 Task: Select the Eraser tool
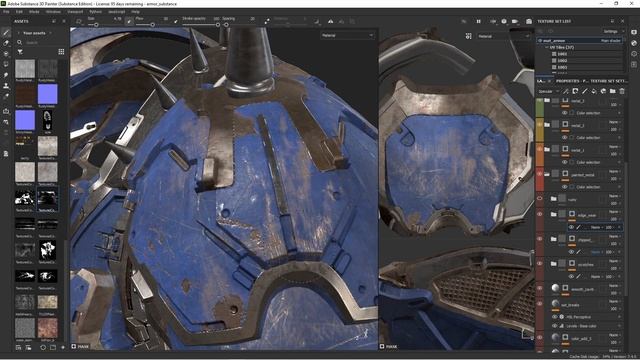click(x=6, y=43)
